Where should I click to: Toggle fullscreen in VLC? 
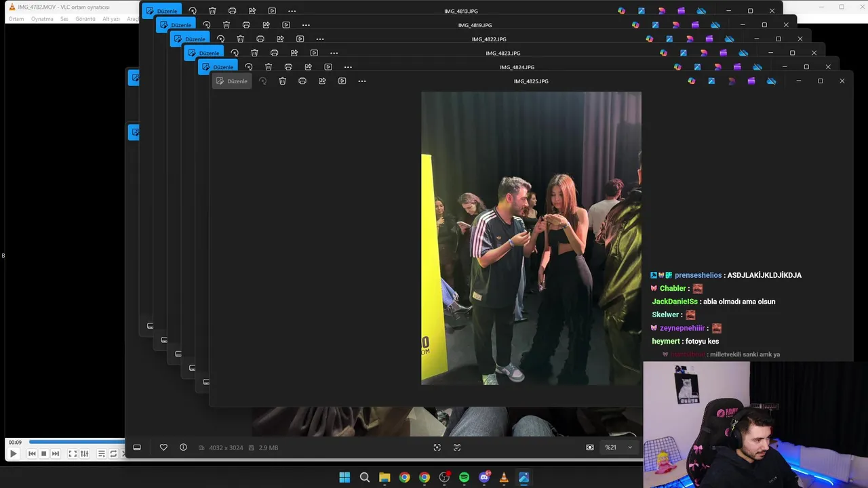point(73,453)
